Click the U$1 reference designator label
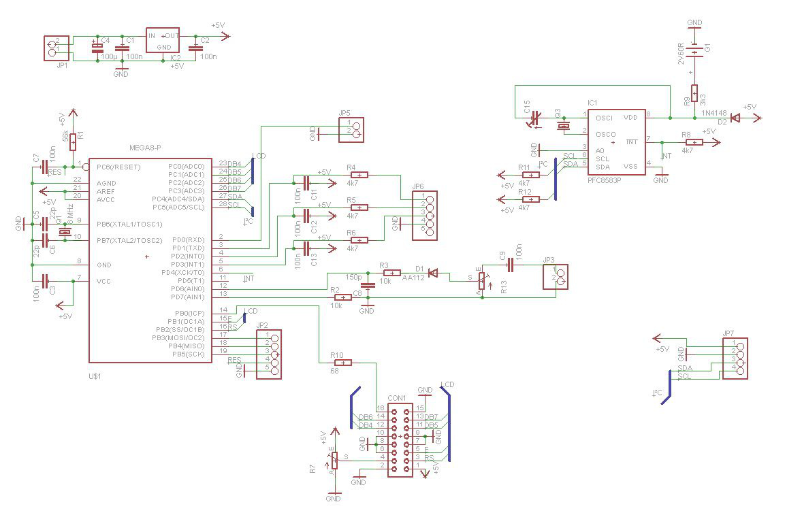Screen dimensions: 802x532 (x=95, y=376)
